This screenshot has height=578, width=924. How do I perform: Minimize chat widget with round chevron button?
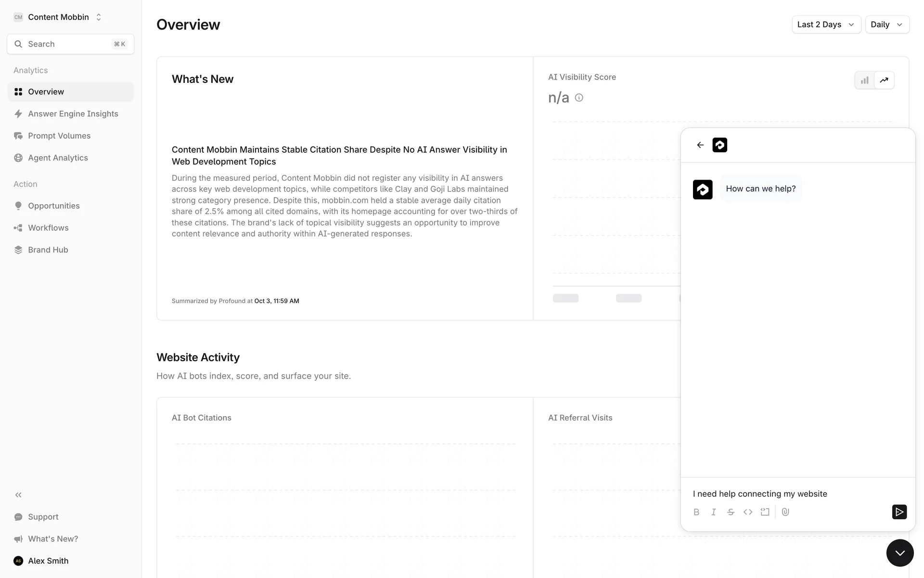pyautogui.click(x=899, y=553)
